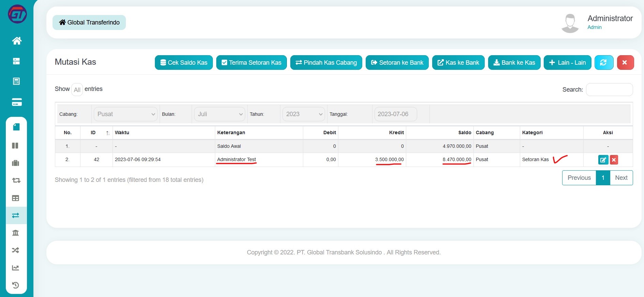Click the Admin role label

pos(594,28)
